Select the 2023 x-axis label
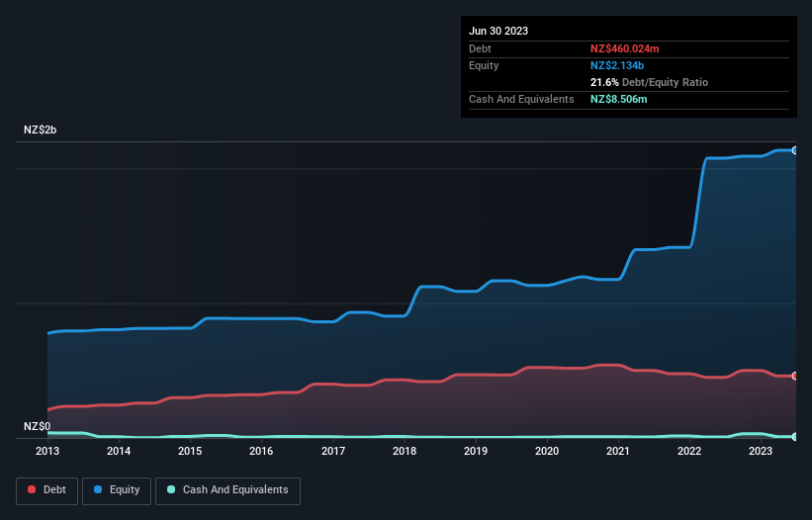The image size is (812, 520). coord(761,451)
